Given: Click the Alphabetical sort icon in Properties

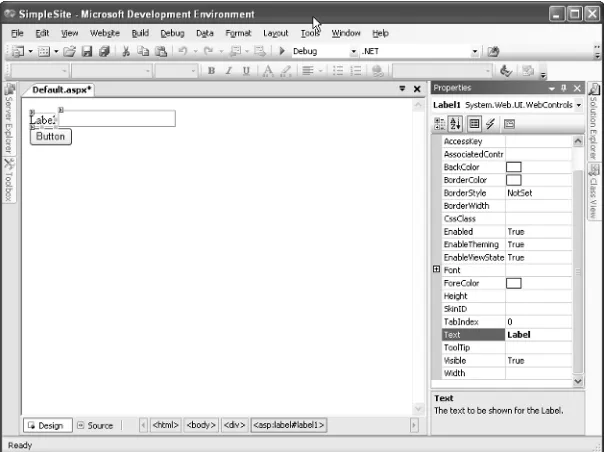Looking at the screenshot, I should click(455, 124).
